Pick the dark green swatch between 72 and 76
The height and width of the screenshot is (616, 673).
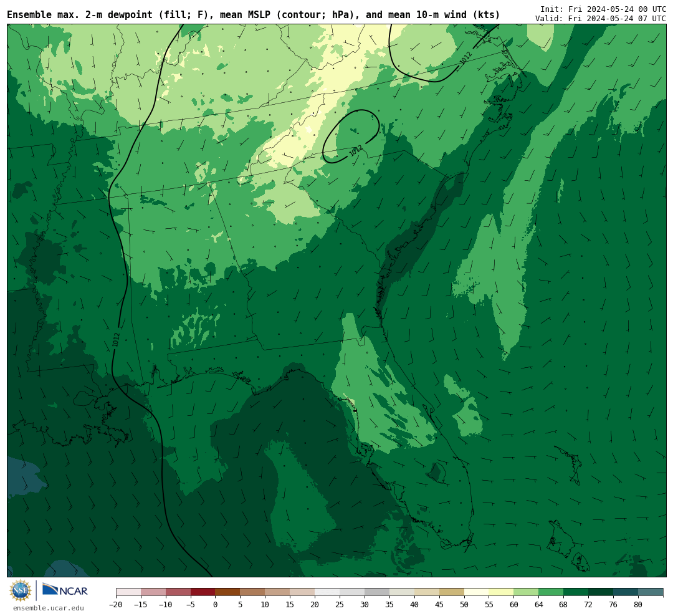coord(601,592)
